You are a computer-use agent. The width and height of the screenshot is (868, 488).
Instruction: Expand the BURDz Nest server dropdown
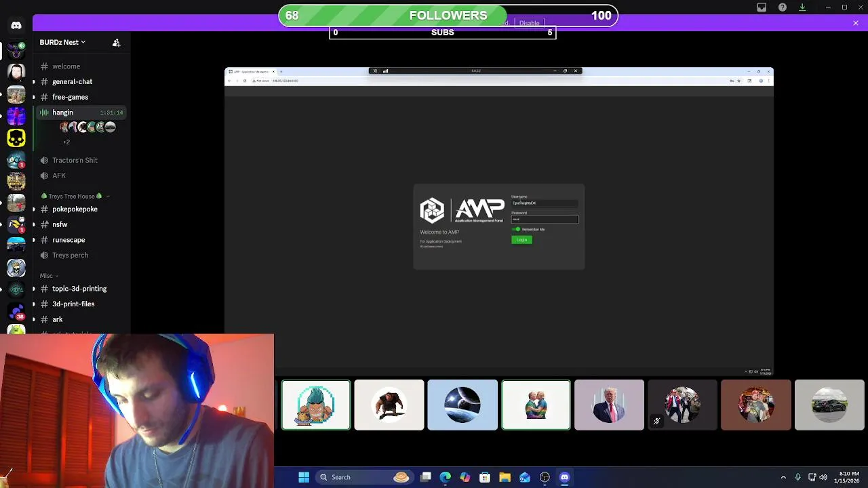pos(62,42)
